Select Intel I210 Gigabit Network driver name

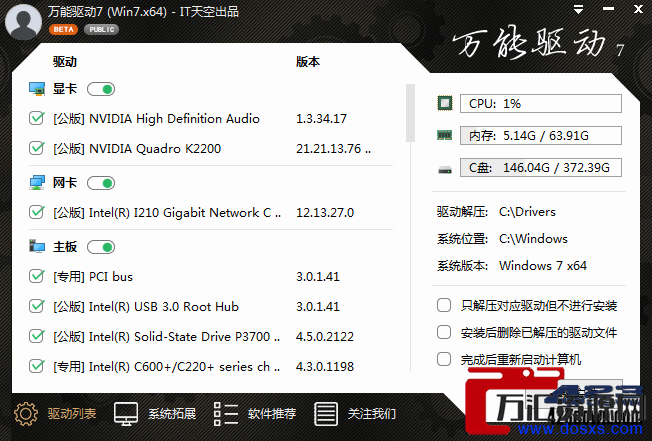(x=167, y=213)
